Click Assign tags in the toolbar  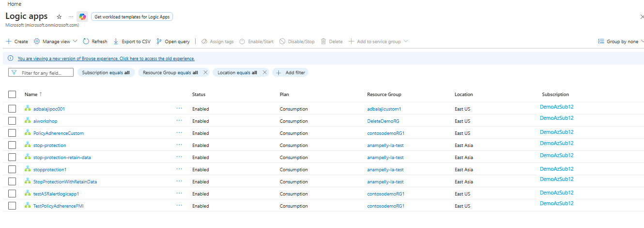[217, 41]
